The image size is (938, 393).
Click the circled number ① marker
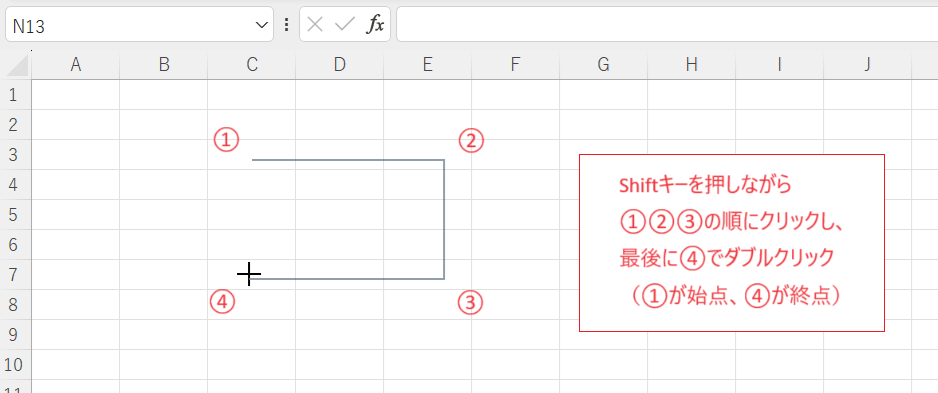click(x=226, y=141)
